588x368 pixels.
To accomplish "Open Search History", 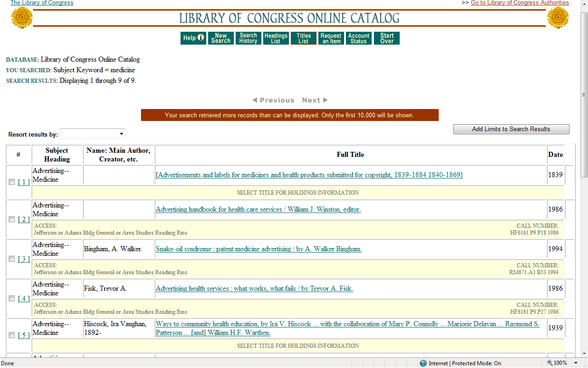I will click(x=248, y=38).
